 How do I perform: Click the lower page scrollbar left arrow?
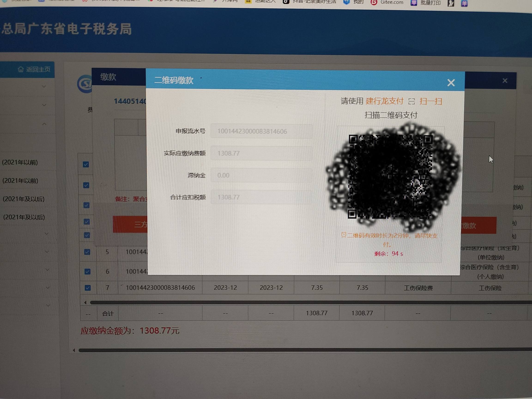click(x=74, y=350)
